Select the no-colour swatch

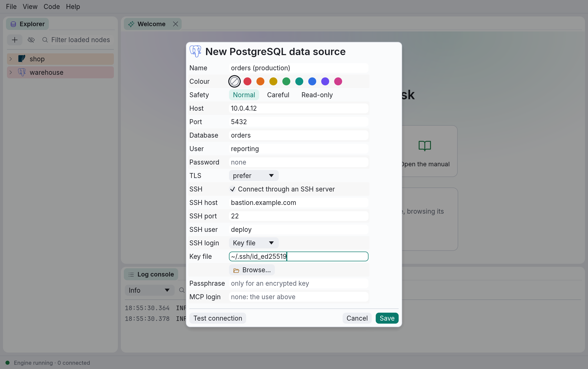click(234, 81)
